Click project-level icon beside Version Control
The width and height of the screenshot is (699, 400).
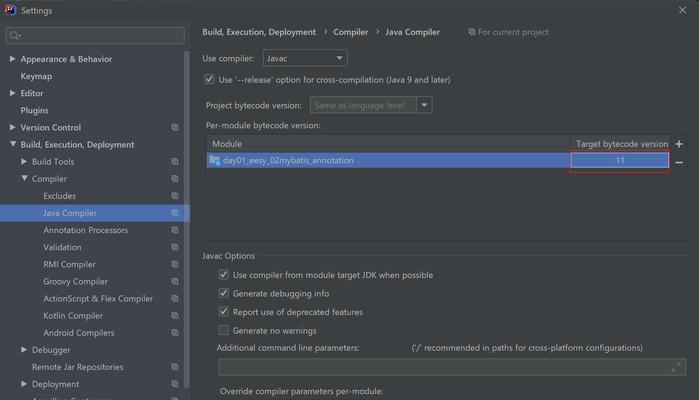coord(175,128)
